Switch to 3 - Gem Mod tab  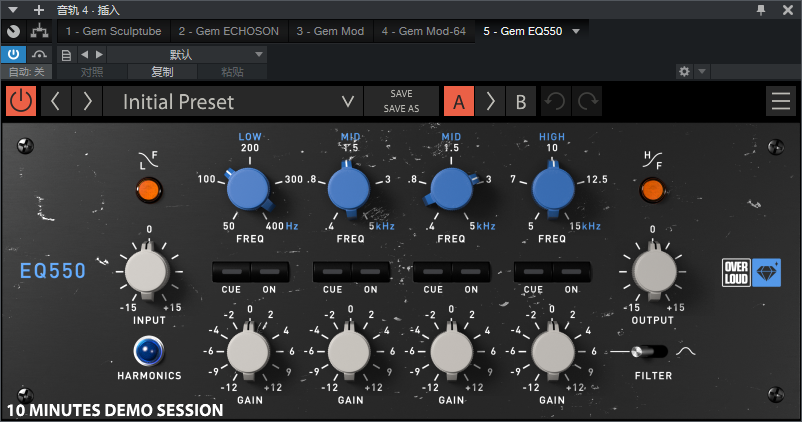tap(330, 31)
